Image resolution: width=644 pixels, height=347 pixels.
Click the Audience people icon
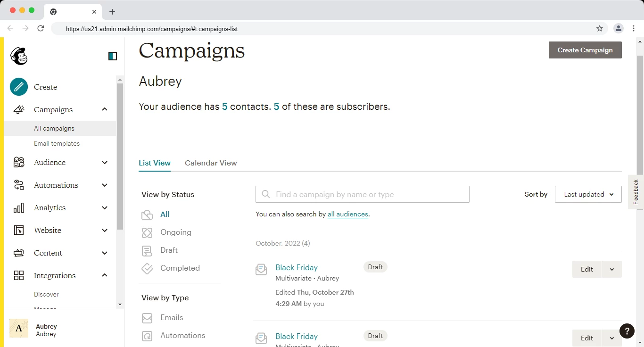(19, 162)
